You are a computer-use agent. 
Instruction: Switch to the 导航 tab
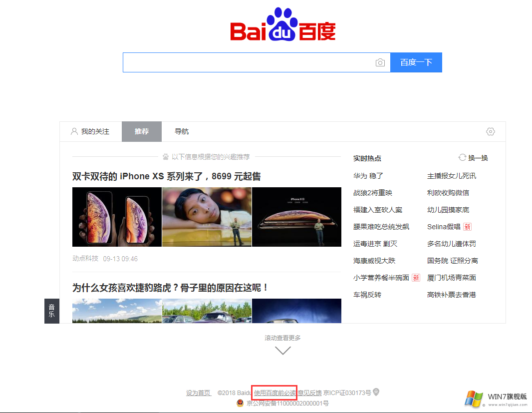click(x=182, y=131)
